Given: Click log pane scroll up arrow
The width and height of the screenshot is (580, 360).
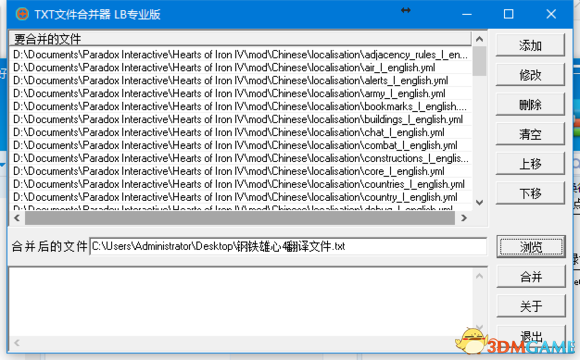Looking at the screenshot, I should tap(479, 276).
